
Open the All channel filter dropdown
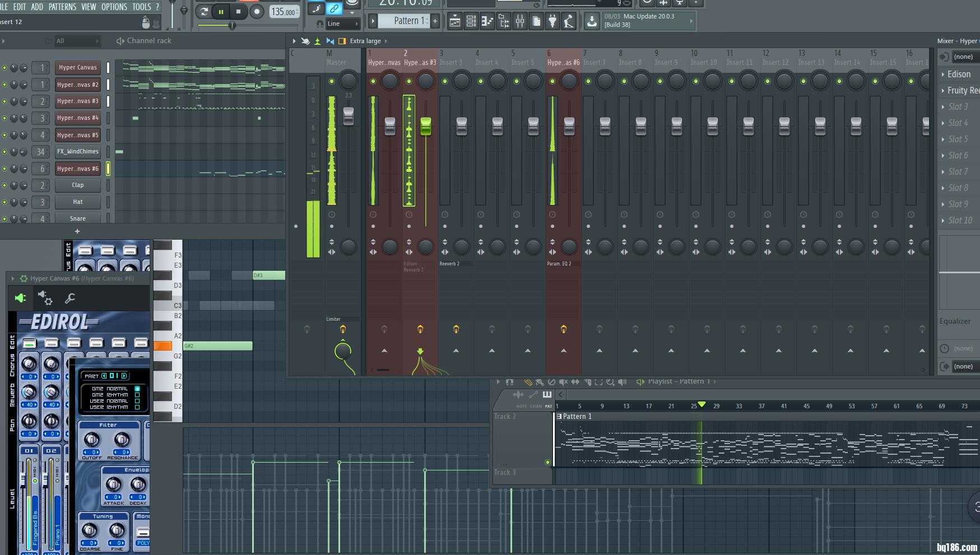[x=77, y=41]
